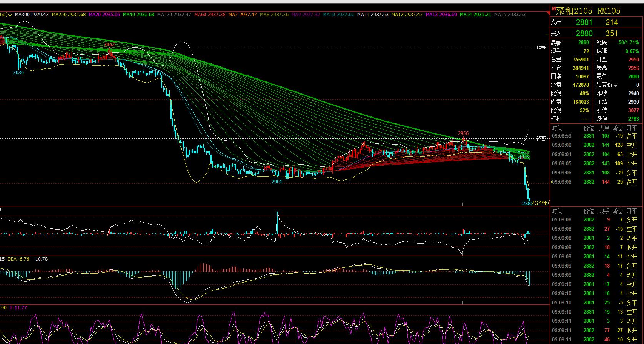The width and height of the screenshot is (644, 344).
Task: Select the MA8 2937.36 indicator label
Action: pyautogui.click(x=274, y=15)
